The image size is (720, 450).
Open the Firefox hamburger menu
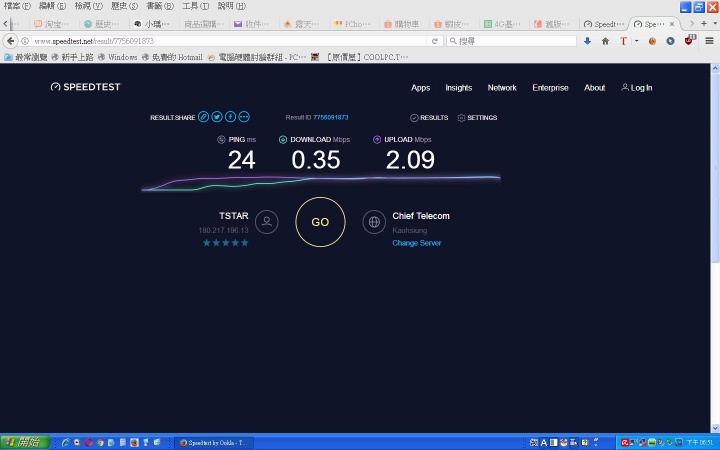[709, 41]
